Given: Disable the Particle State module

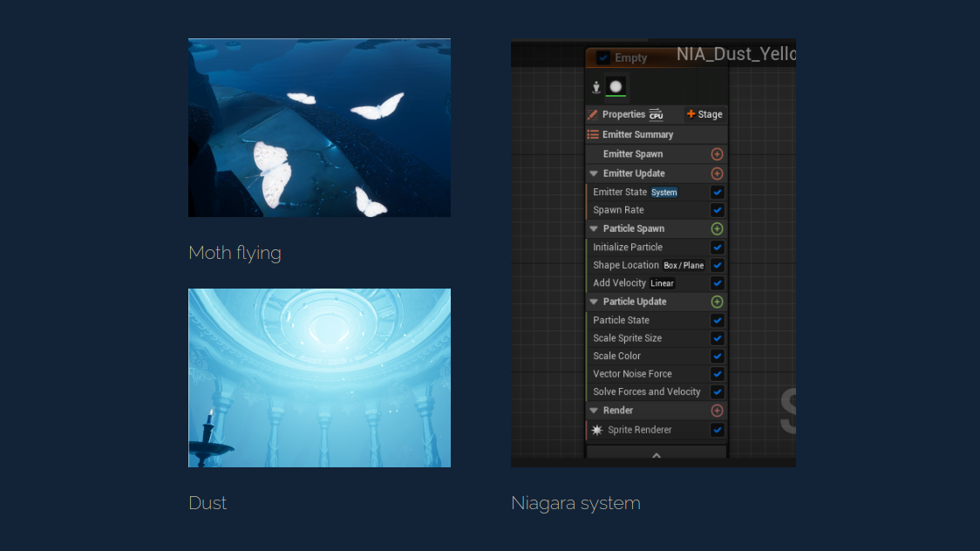Looking at the screenshot, I should (x=717, y=320).
